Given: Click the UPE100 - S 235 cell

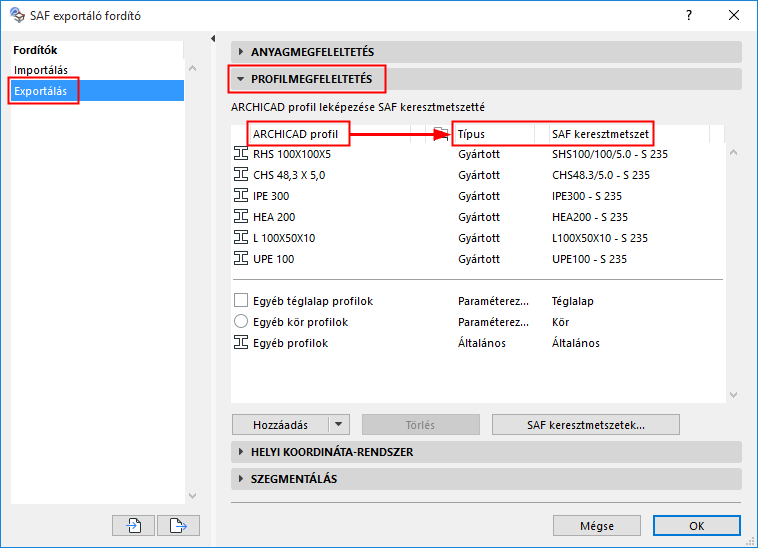Looking at the screenshot, I should click(x=589, y=259).
